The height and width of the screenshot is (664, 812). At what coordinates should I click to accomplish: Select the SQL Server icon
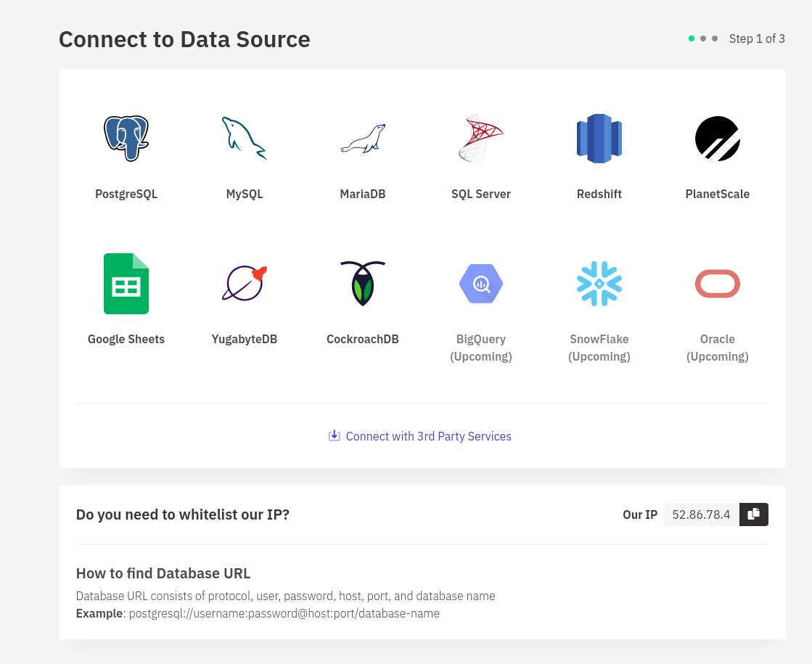(480, 139)
